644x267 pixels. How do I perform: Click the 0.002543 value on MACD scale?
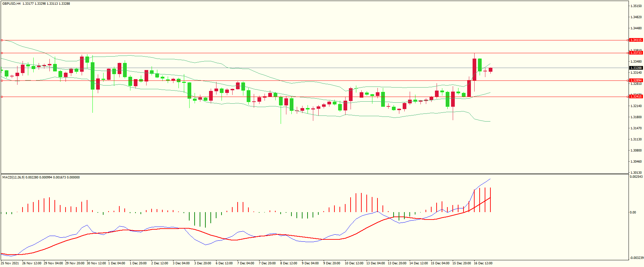click(636, 177)
